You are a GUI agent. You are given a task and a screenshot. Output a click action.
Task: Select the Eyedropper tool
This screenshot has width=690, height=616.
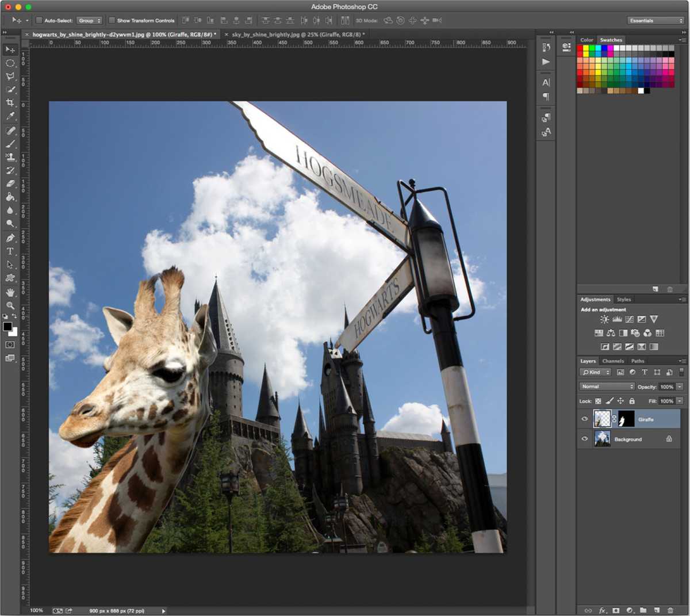(x=10, y=116)
